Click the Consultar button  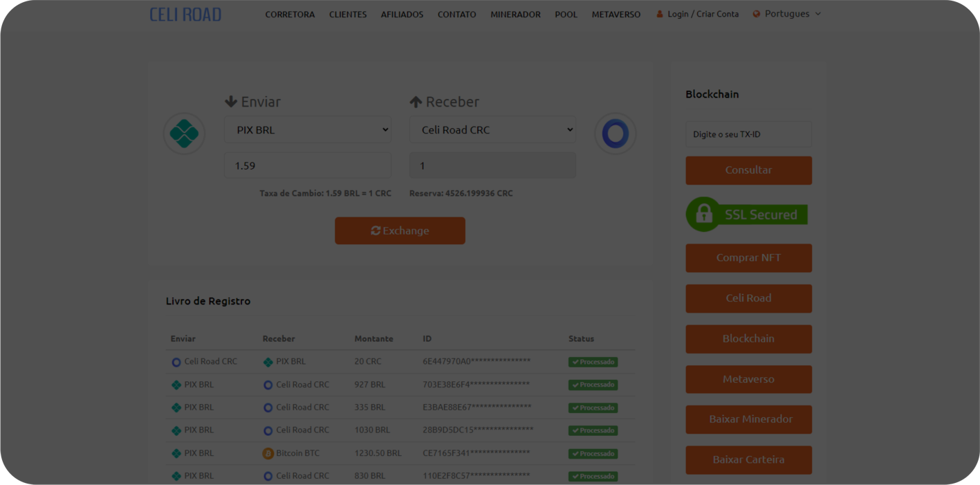[x=748, y=170]
